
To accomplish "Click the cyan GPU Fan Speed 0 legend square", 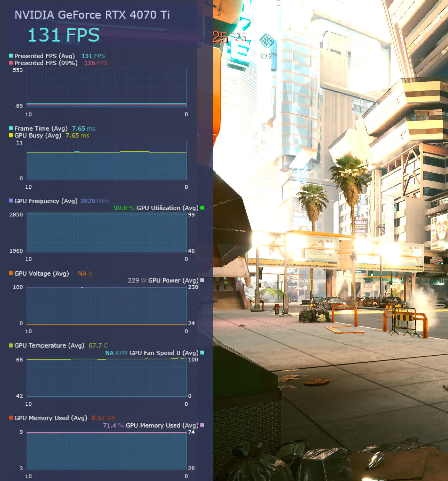I will tap(202, 353).
